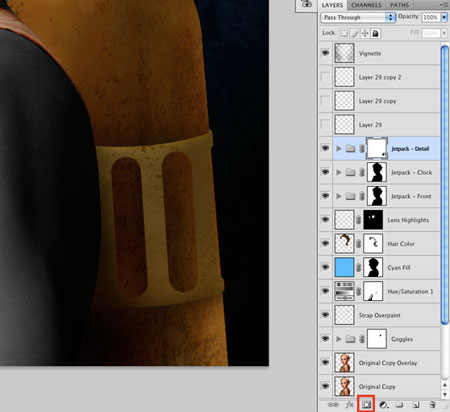Image resolution: width=450 pixels, height=412 pixels.
Task: Select the Cyan Fill blue color thumbnail
Action: coord(344,267)
